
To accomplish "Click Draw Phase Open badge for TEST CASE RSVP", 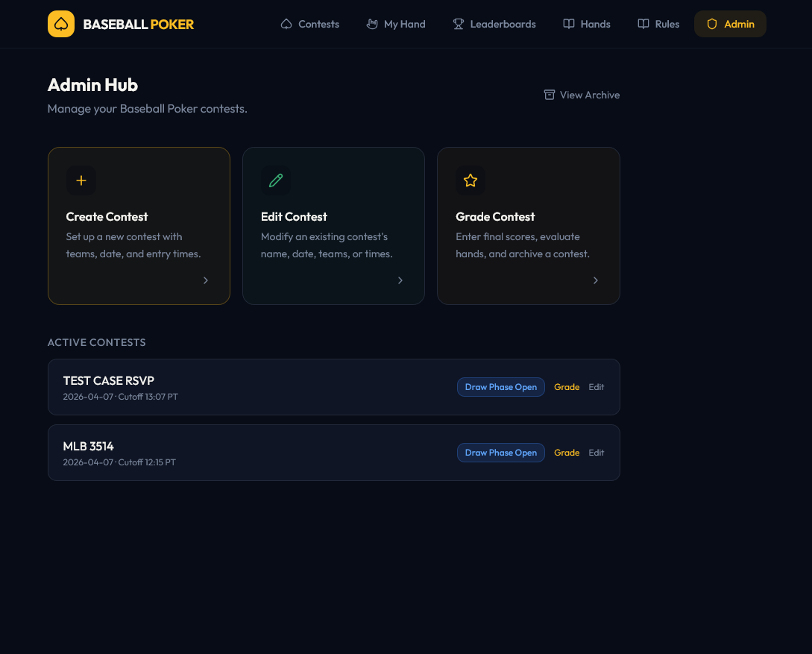I will tap(501, 387).
